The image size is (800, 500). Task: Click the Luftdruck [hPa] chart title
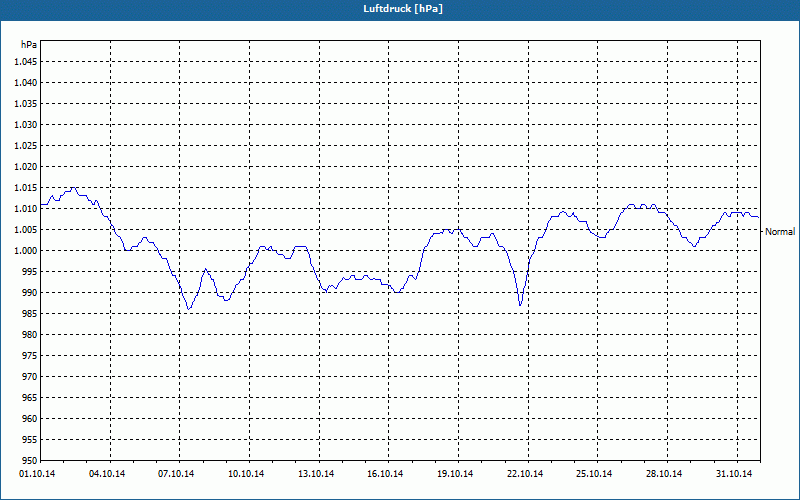[x=403, y=9]
